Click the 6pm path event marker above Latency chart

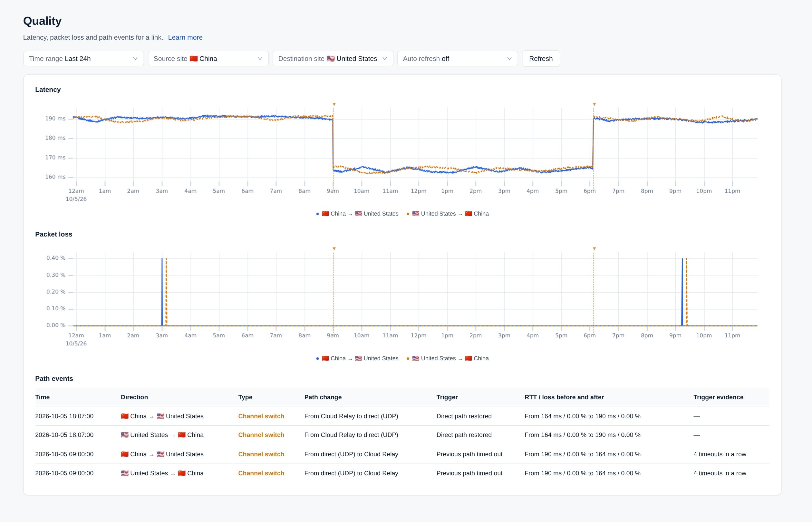[x=594, y=104]
